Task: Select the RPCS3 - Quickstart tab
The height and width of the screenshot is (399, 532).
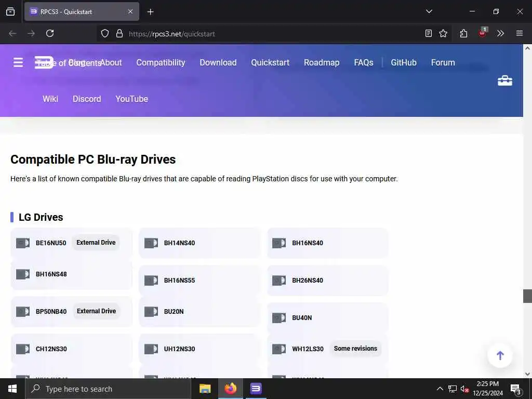Action: [x=82, y=11]
